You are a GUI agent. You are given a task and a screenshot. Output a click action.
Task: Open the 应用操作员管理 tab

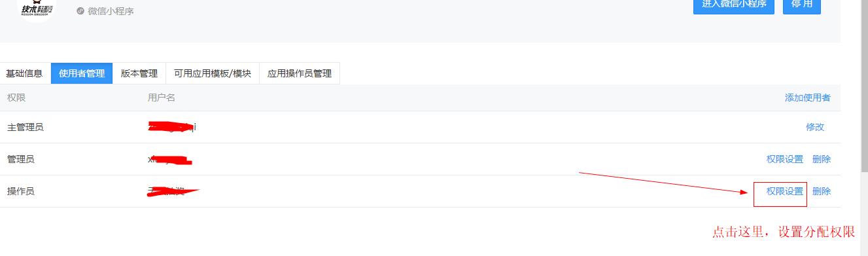(x=300, y=73)
